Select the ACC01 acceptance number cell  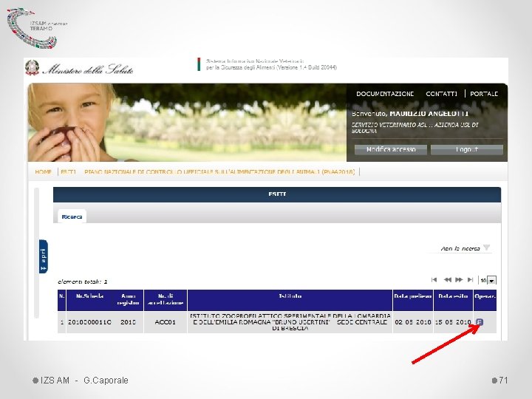point(166,322)
